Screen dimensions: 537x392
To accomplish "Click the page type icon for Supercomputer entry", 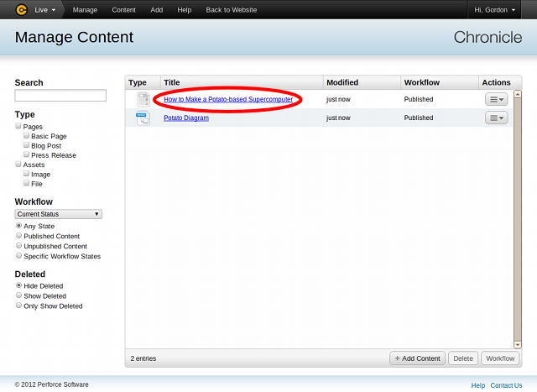I will pyautogui.click(x=143, y=100).
